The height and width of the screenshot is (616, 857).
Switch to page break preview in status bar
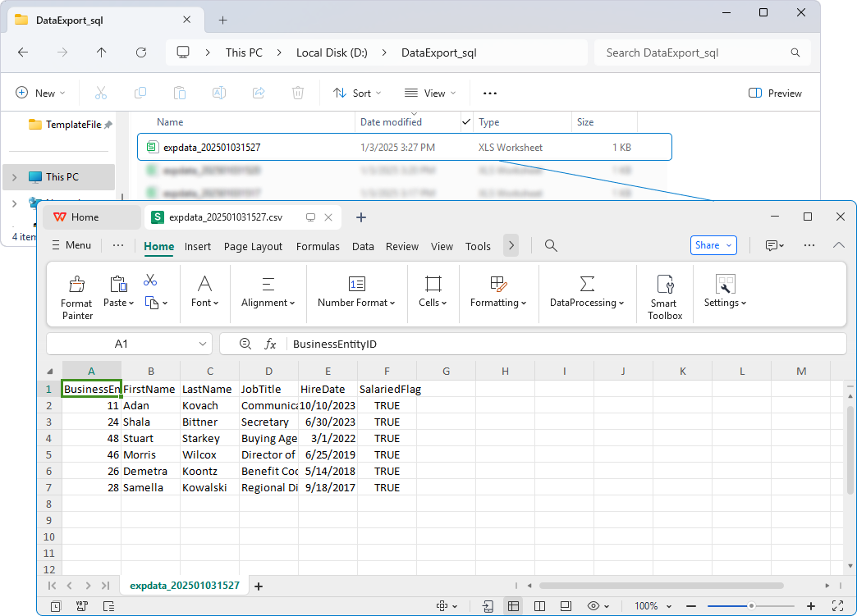click(x=539, y=606)
